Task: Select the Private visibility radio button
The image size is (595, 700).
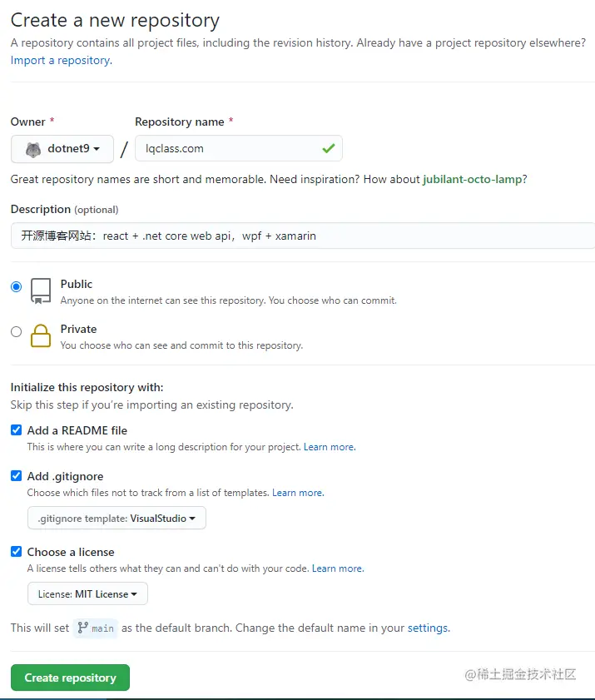Action: (17, 331)
